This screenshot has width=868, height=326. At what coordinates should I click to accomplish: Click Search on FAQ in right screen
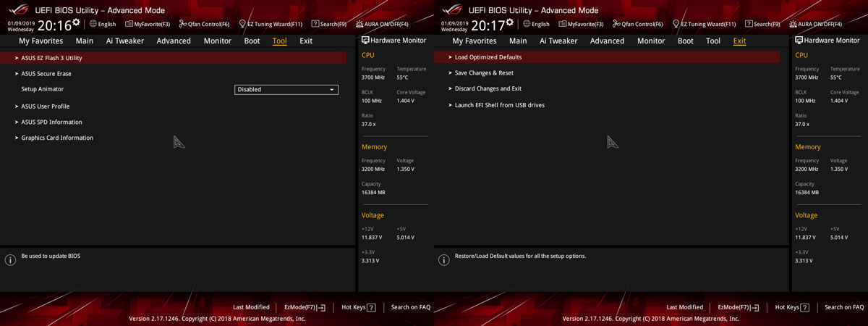point(845,307)
